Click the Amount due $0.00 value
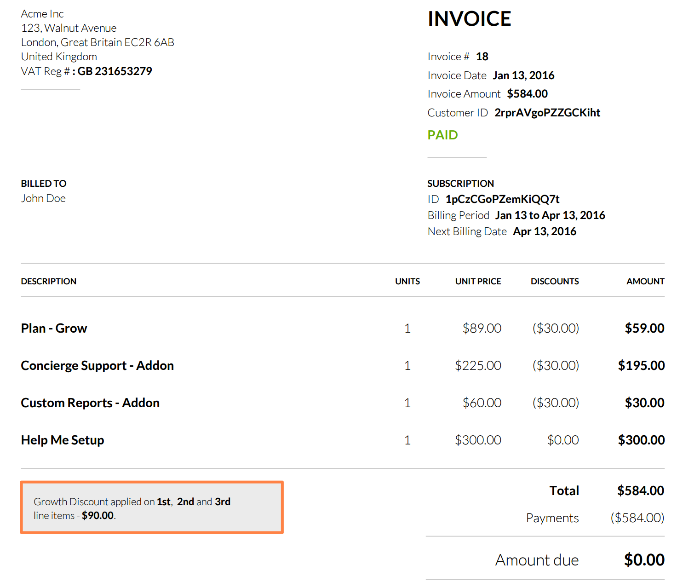This screenshot has height=588, width=700. [644, 560]
